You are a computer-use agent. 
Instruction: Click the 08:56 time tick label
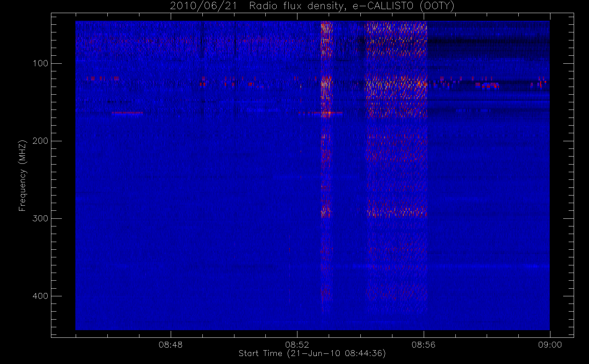(x=423, y=345)
